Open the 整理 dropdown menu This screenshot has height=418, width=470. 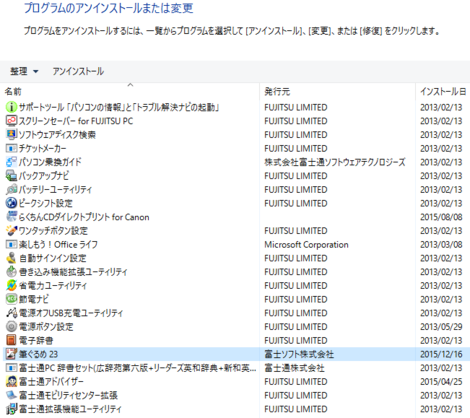click(x=24, y=71)
